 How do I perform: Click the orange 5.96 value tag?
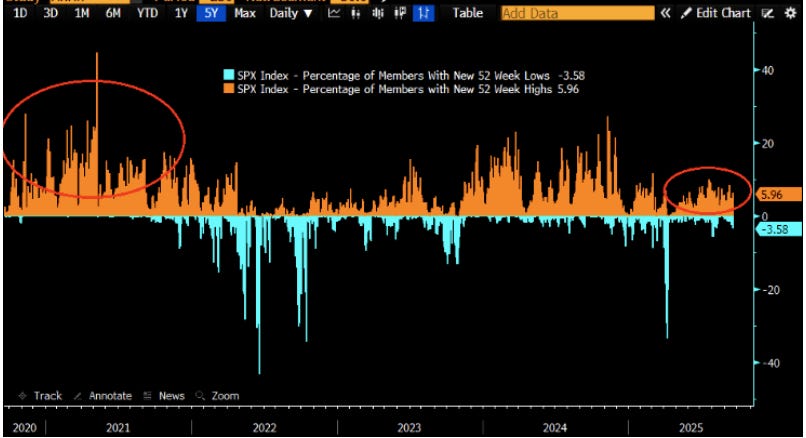pyautogui.click(x=778, y=195)
